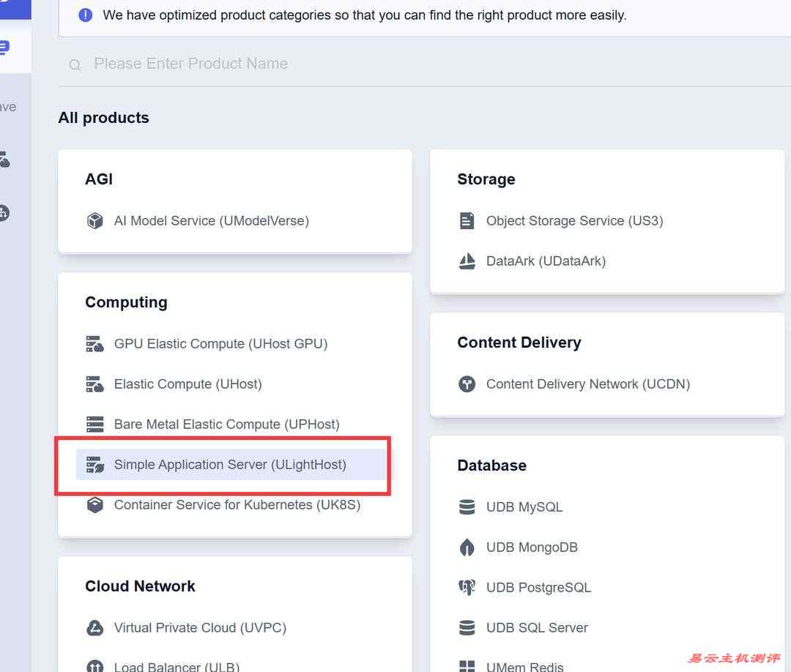The height and width of the screenshot is (672, 791).
Task: Open AI Model Service (UModelVerse)
Action: point(212,221)
